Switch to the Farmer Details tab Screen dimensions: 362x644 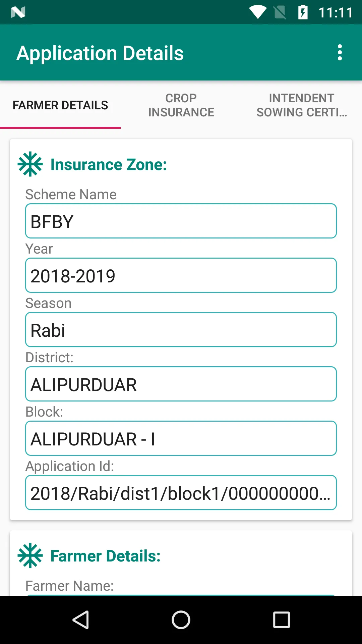(60, 105)
